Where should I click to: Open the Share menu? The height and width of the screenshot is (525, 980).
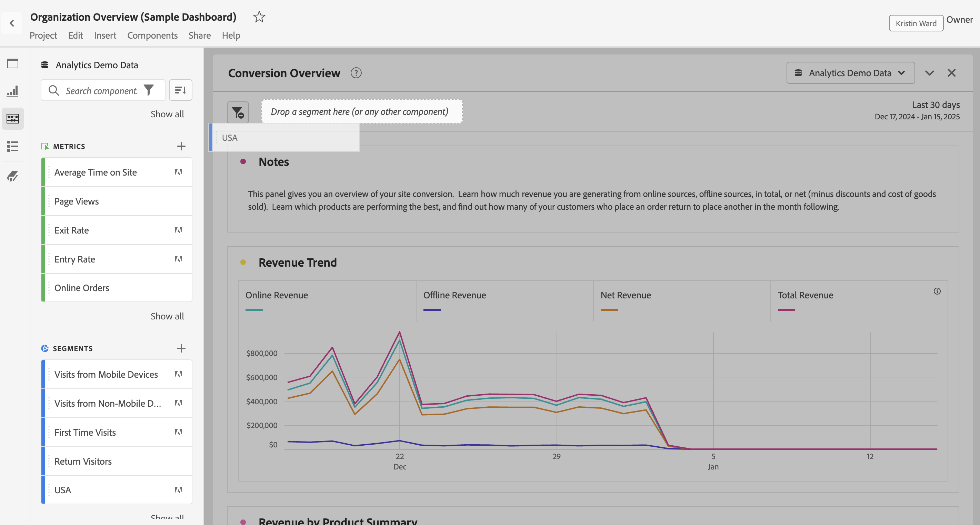pyautogui.click(x=199, y=36)
